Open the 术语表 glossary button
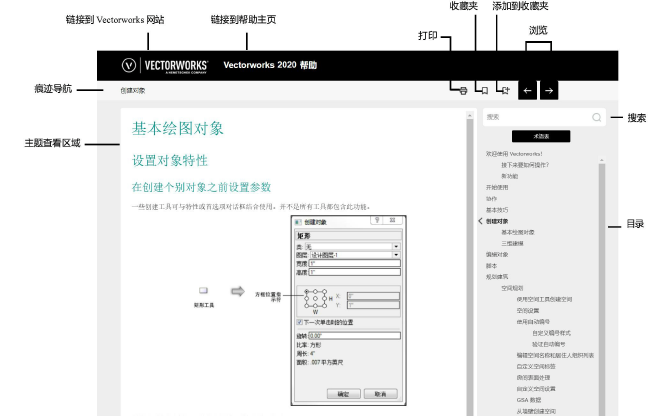This screenshot has width=665, height=417. [541, 136]
